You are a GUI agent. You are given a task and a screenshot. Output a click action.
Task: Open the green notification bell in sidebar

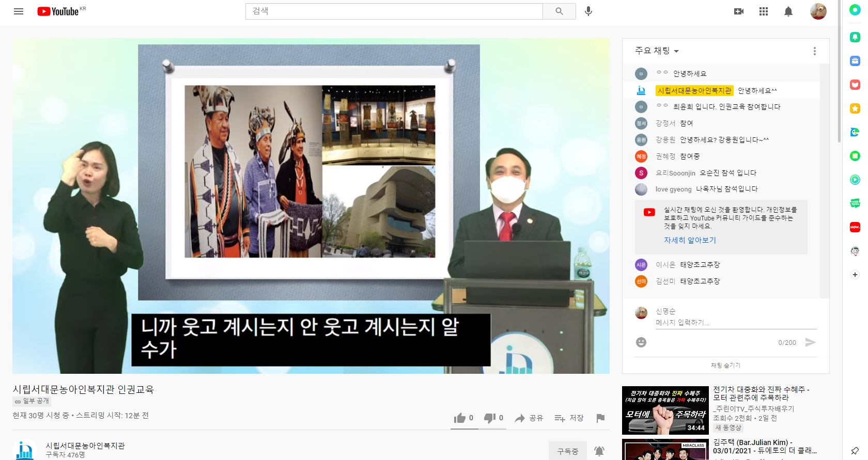(855, 37)
